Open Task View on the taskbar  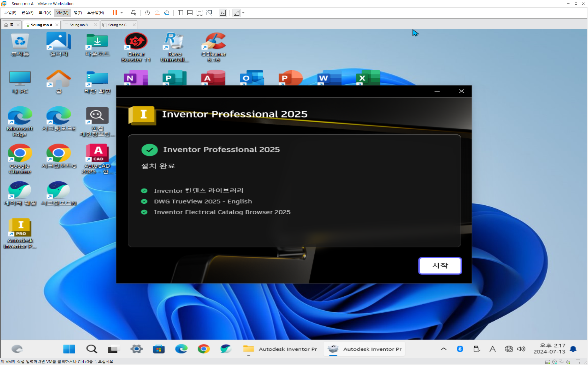click(113, 349)
